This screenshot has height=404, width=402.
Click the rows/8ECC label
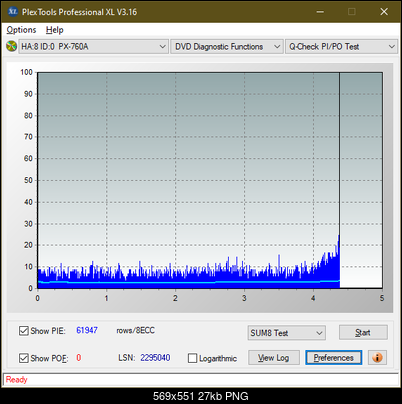point(136,330)
